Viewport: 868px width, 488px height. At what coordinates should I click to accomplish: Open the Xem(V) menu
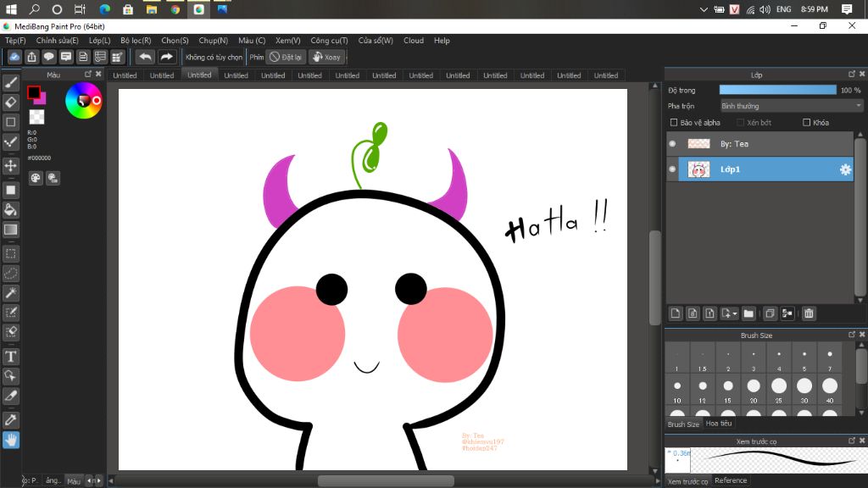(x=288, y=41)
